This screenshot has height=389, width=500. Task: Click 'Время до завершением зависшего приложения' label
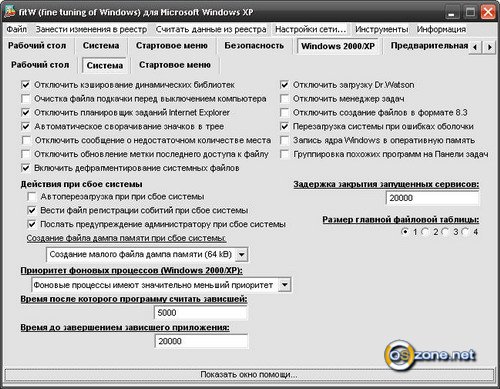(125, 327)
